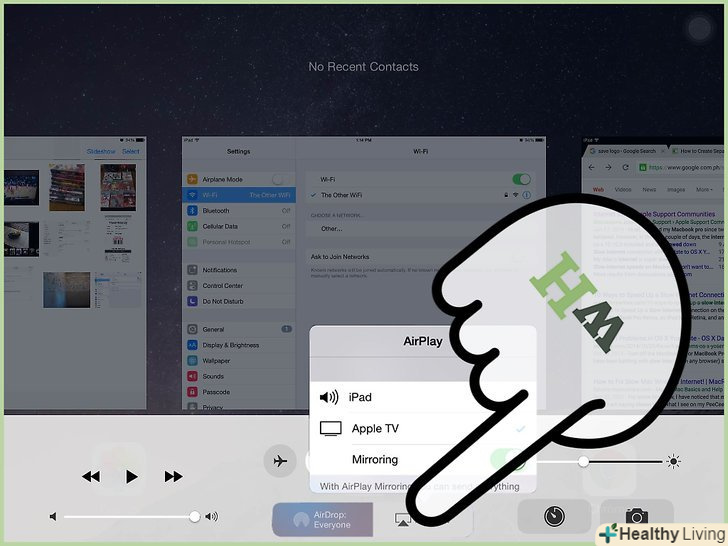
Task: Open the top-right magazine photo thumbnail
Action: (x=118, y=188)
